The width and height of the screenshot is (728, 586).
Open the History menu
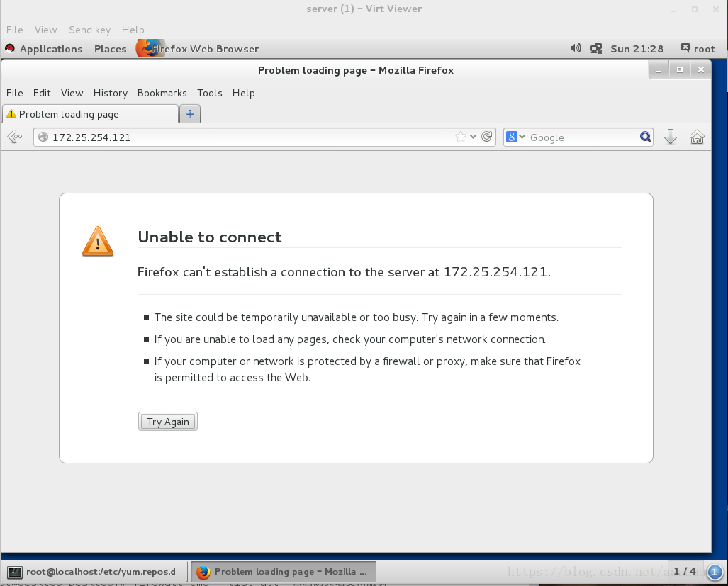click(111, 93)
